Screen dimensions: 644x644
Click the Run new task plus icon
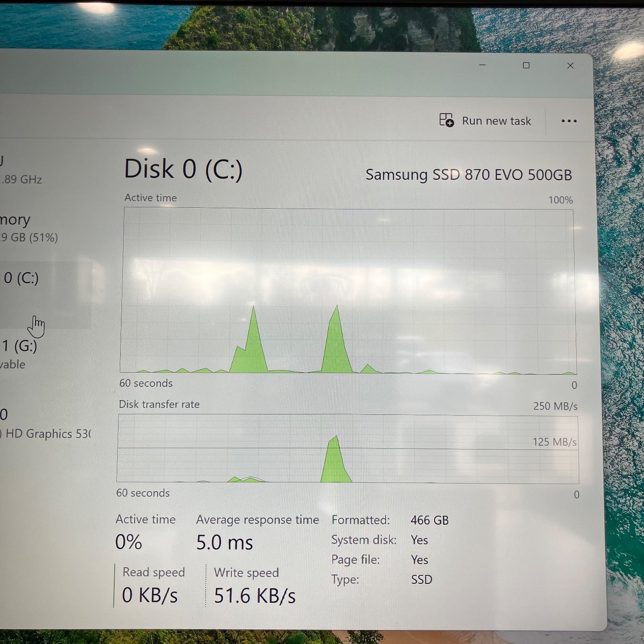[x=446, y=121]
